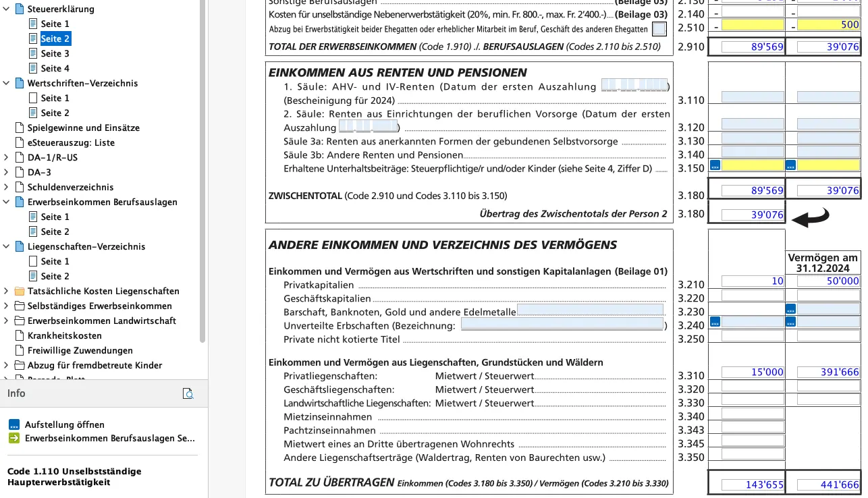Click the document preview icon beside Info header
The width and height of the screenshot is (868, 498).
(188, 393)
